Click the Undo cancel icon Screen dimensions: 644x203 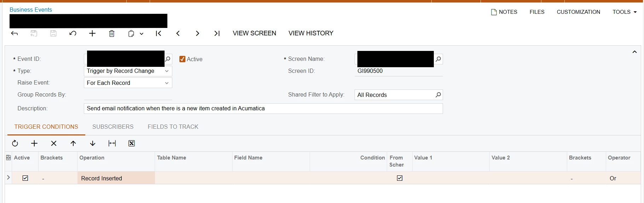73,33
